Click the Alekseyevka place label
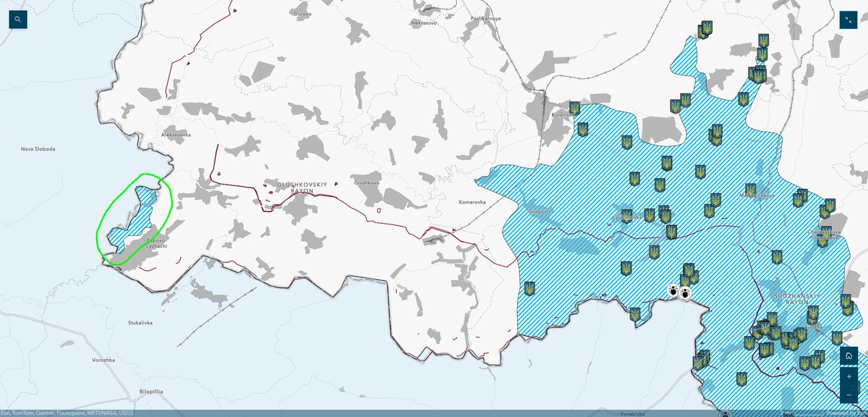Image resolution: width=868 pixels, height=417 pixels. pyautogui.click(x=174, y=135)
